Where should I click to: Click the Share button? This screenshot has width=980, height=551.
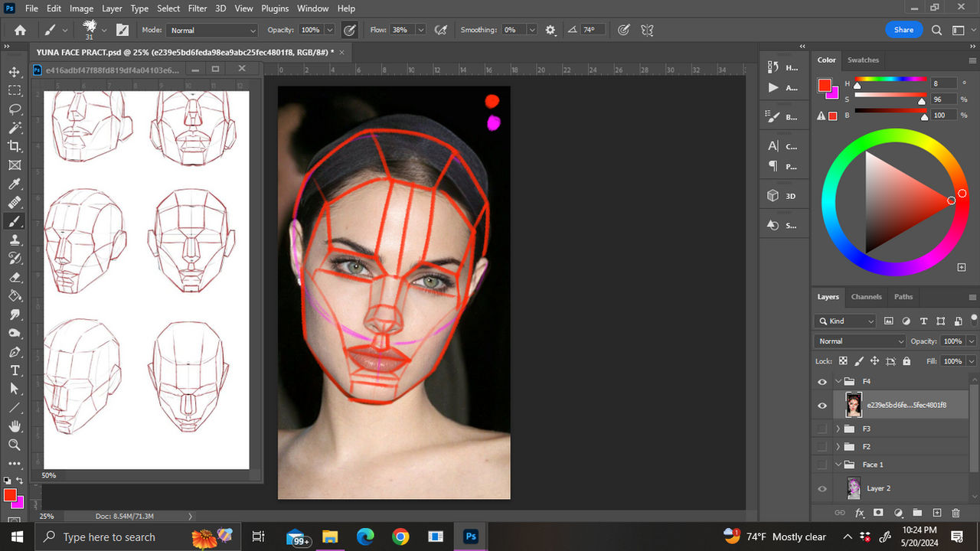pyautogui.click(x=903, y=29)
